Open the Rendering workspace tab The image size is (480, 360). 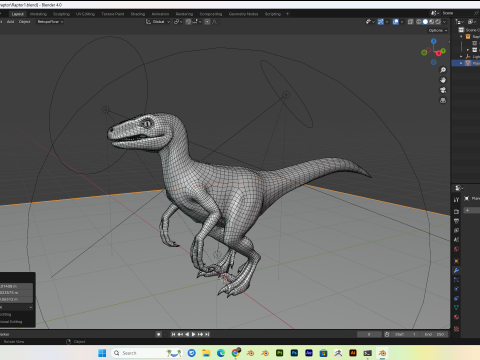(184, 14)
